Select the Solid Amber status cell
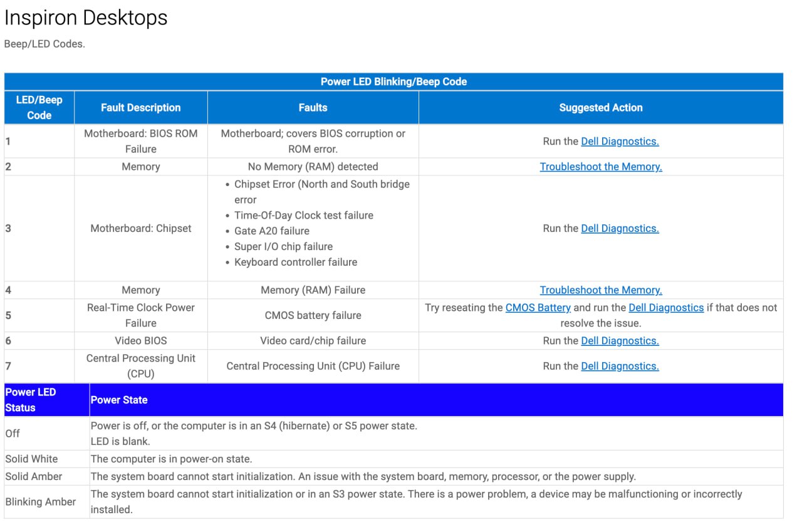The image size is (802, 532). click(46, 476)
